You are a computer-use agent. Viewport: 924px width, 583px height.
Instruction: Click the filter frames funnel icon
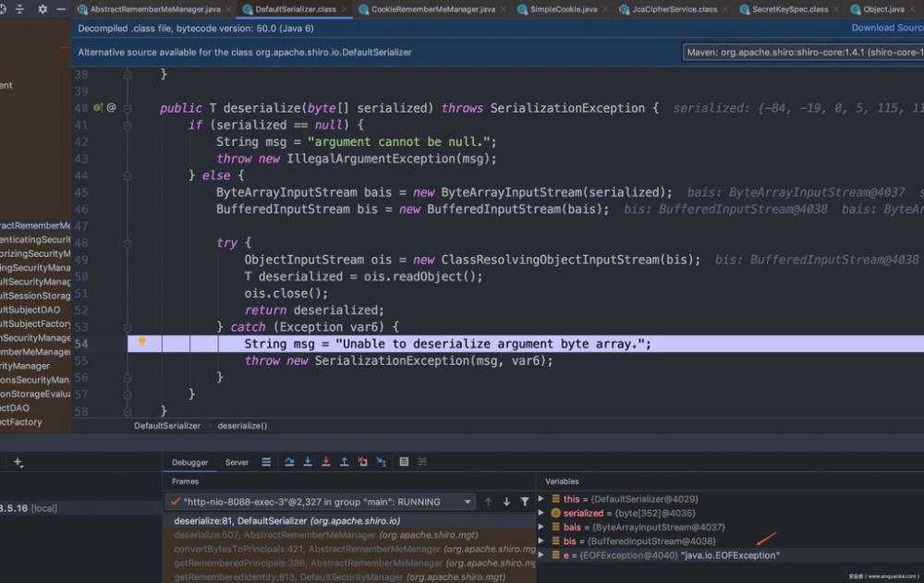click(525, 502)
